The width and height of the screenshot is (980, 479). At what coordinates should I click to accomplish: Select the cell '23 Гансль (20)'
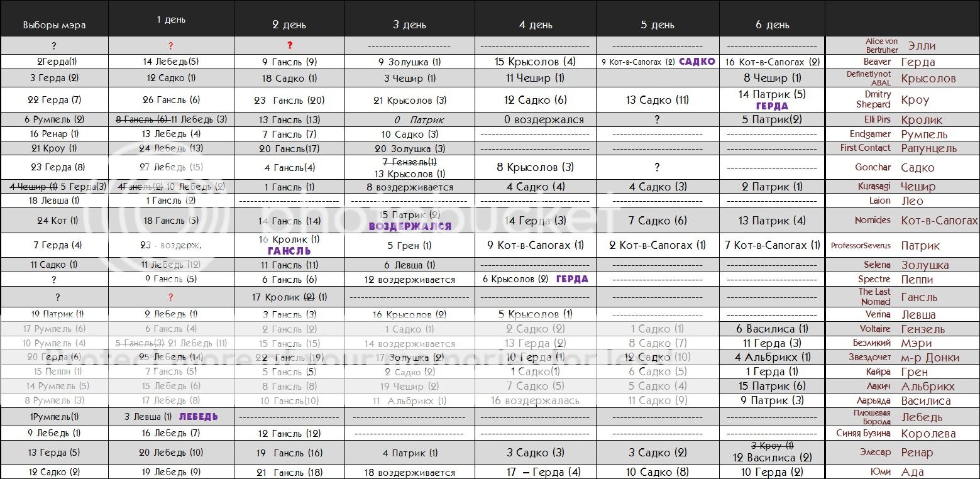289,99
